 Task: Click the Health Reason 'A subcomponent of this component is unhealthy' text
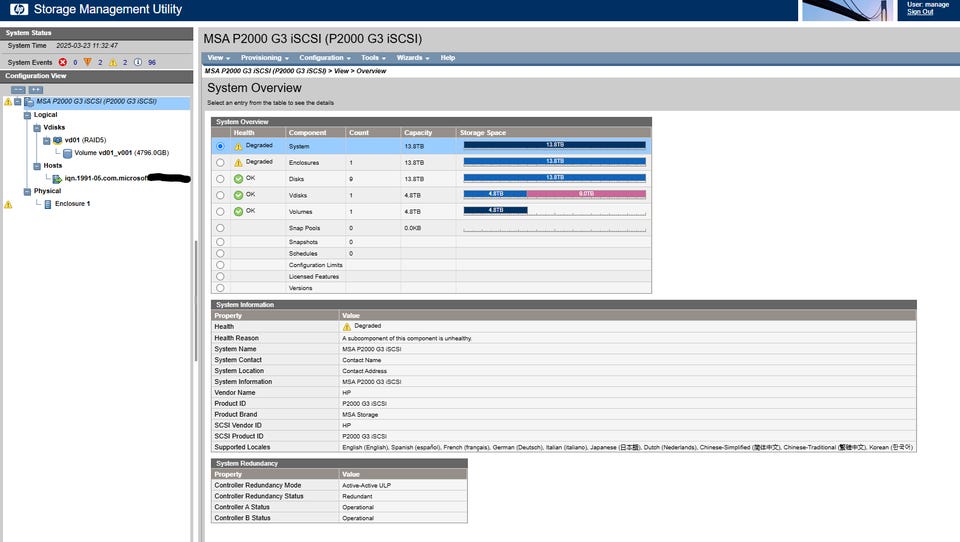[x=407, y=338]
